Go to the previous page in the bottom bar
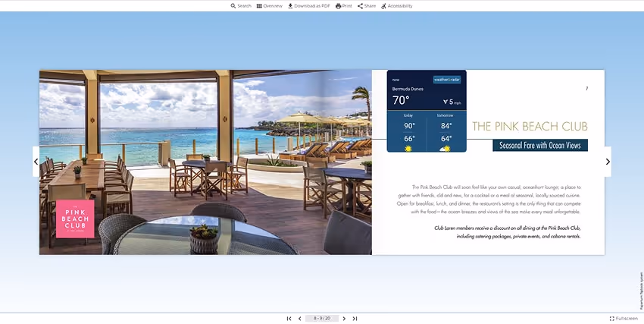644x324 pixels. point(300,318)
